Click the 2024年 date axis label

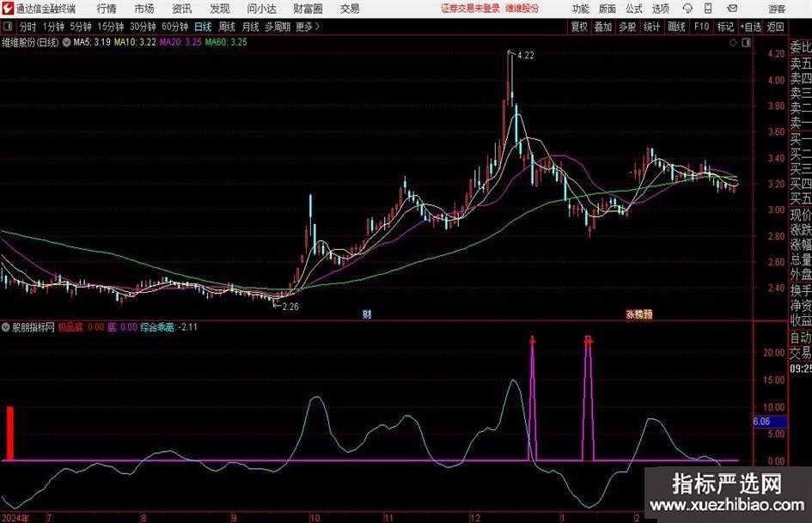(15, 518)
